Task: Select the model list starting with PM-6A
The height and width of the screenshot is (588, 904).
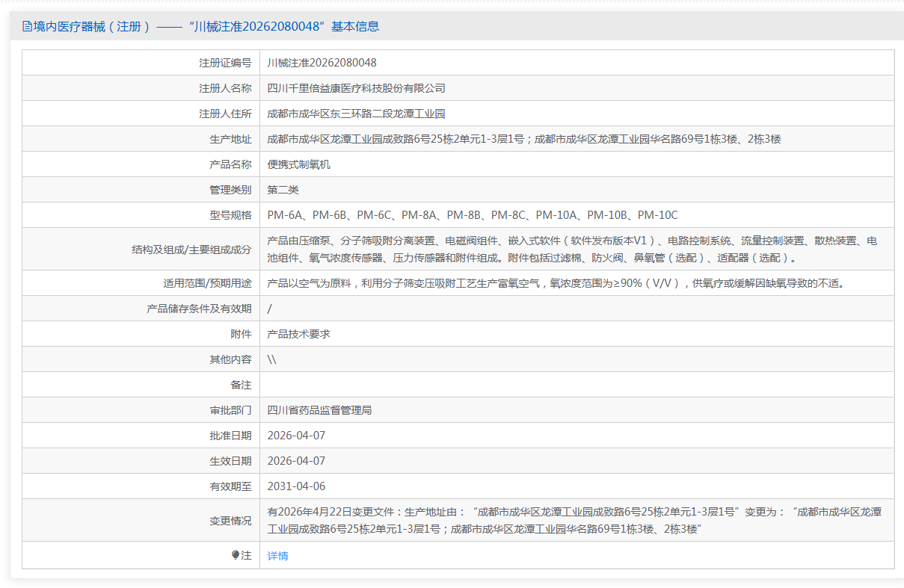Action: [x=473, y=215]
